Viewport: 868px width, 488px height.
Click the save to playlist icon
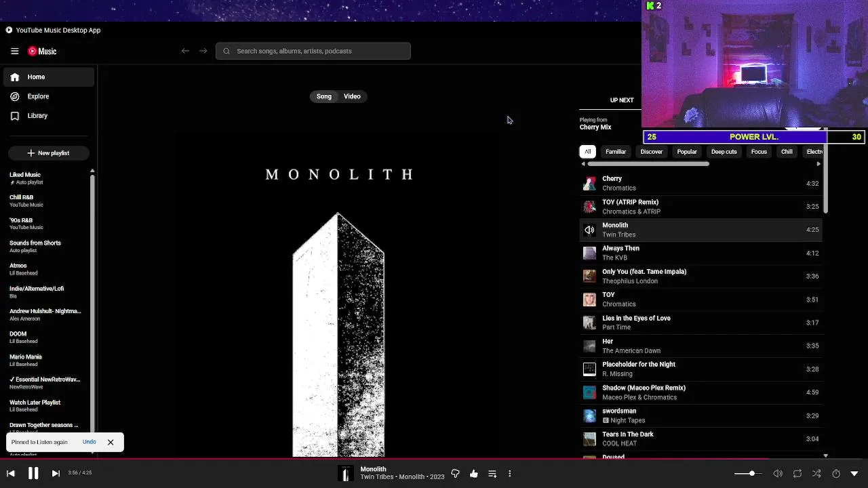pyautogui.click(x=492, y=474)
